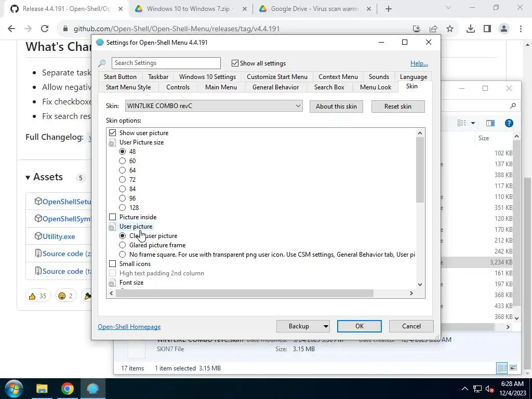This screenshot has width=532, height=399.
Task: Click the skin options vertical scrollbar thumb
Action: pyautogui.click(x=420, y=170)
